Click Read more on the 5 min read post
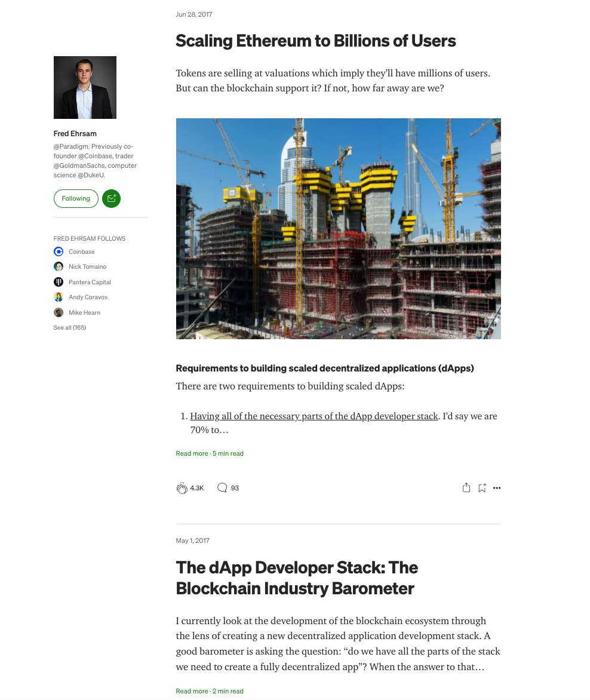Viewport: 590px width, 700px height. tap(192, 453)
